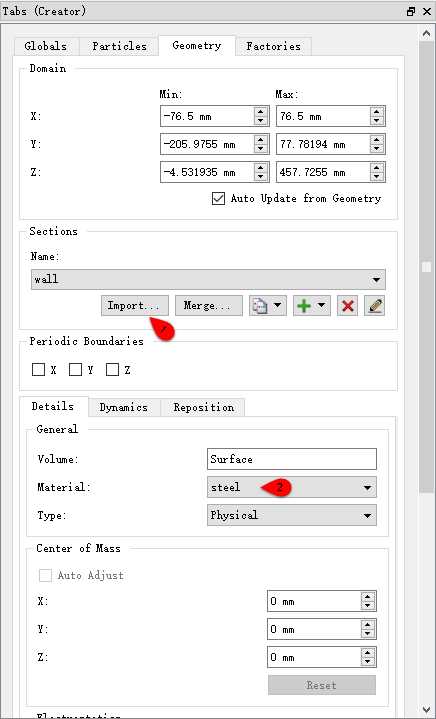Click the vertical scrollbar down arrow
Image resolution: width=436 pixels, height=719 pixels.
[x=426, y=710]
